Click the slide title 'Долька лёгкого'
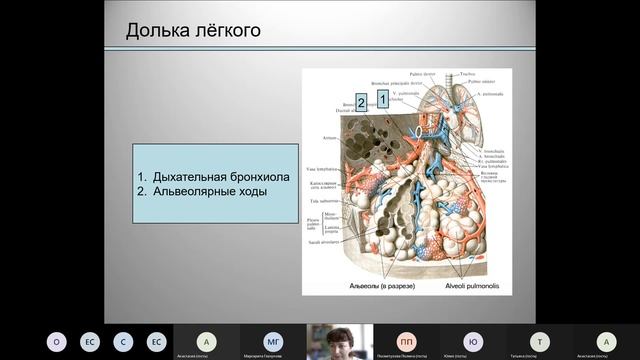Viewport: 640px width, 360px height. pos(193,31)
